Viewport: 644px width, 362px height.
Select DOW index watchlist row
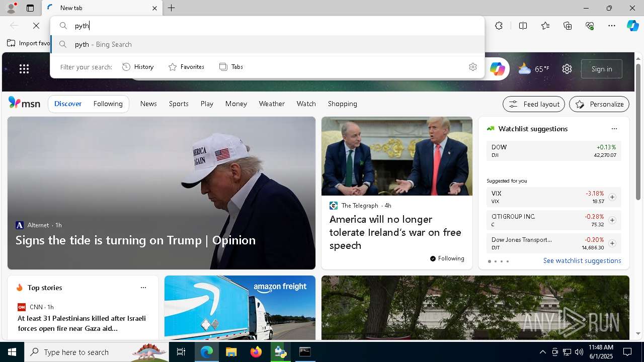(x=553, y=151)
